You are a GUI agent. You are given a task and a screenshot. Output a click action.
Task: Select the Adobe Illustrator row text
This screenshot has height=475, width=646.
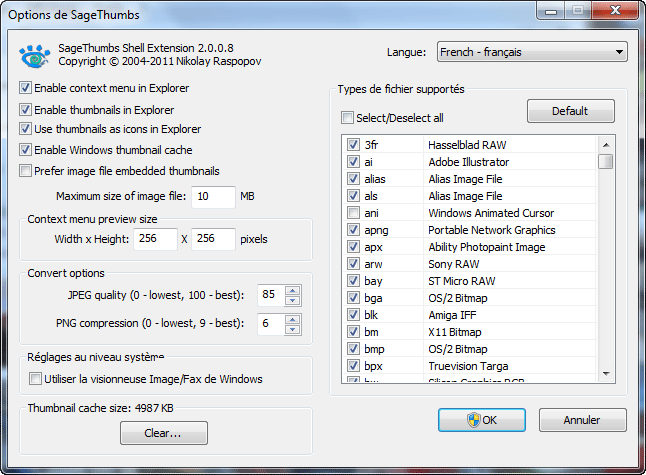pyautogui.click(x=468, y=162)
